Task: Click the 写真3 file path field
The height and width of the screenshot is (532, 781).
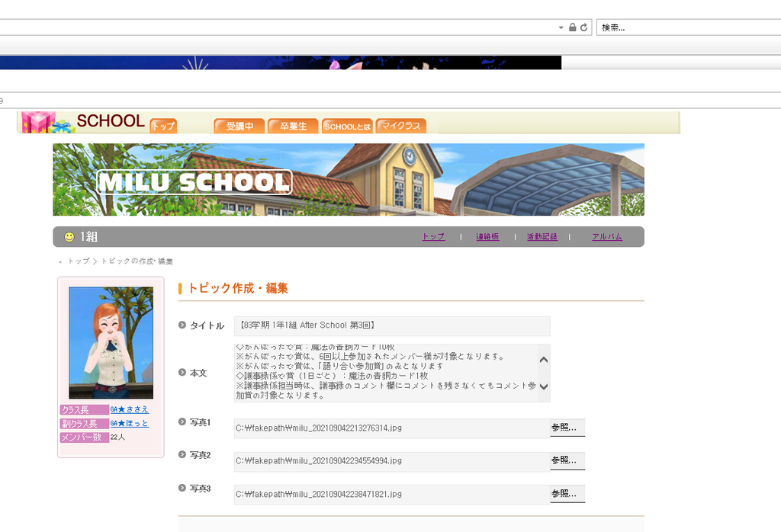Action: 391,494
